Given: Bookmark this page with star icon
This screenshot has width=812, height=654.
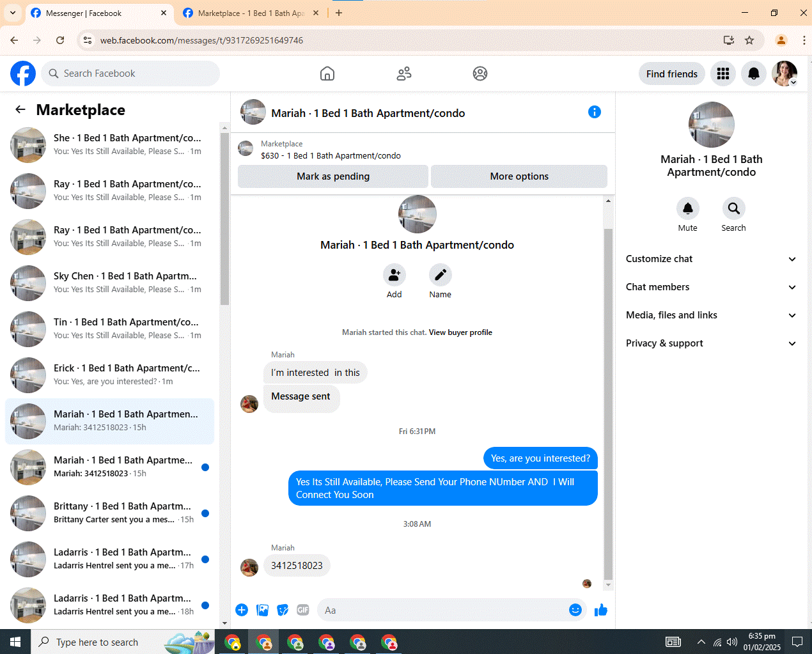Looking at the screenshot, I should pyautogui.click(x=749, y=40).
